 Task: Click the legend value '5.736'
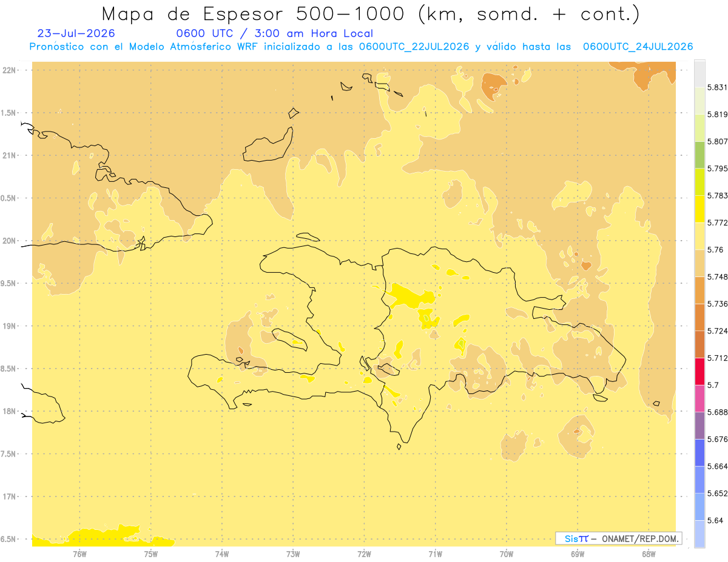pyautogui.click(x=718, y=304)
